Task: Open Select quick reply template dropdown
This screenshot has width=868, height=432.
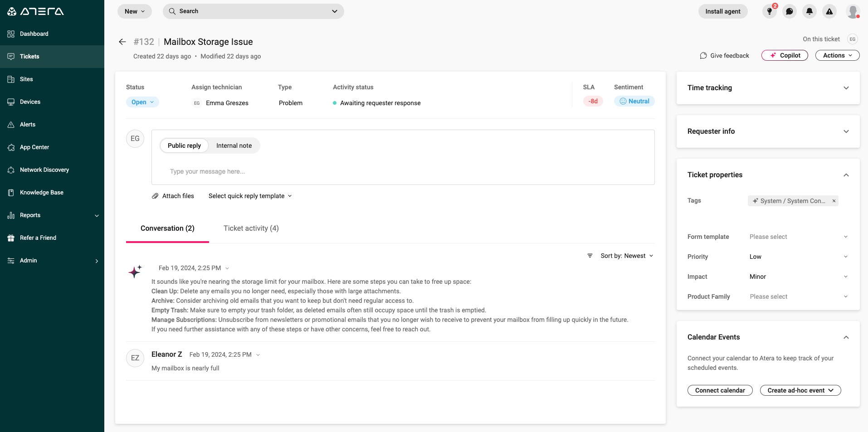Action: 250,196
